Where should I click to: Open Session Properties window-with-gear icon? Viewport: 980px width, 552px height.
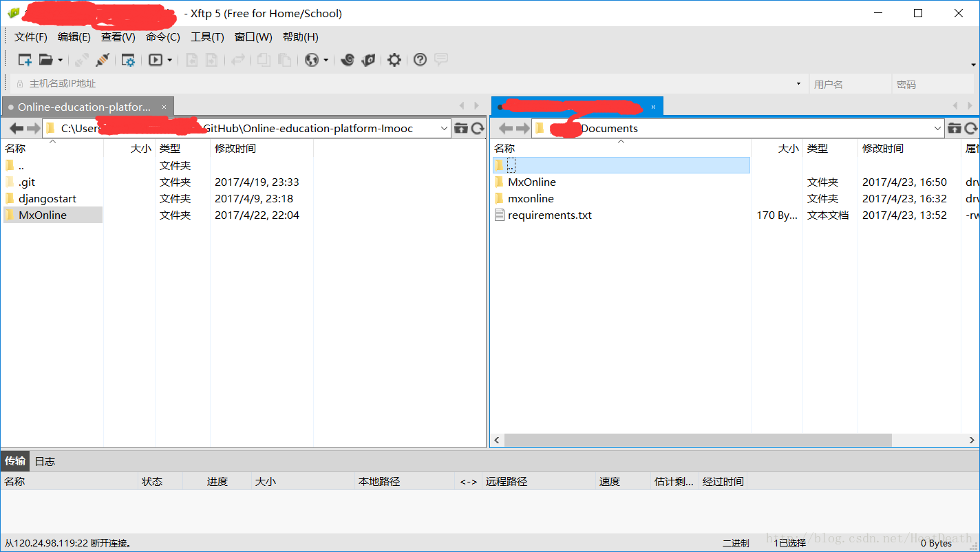click(x=129, y=60)
